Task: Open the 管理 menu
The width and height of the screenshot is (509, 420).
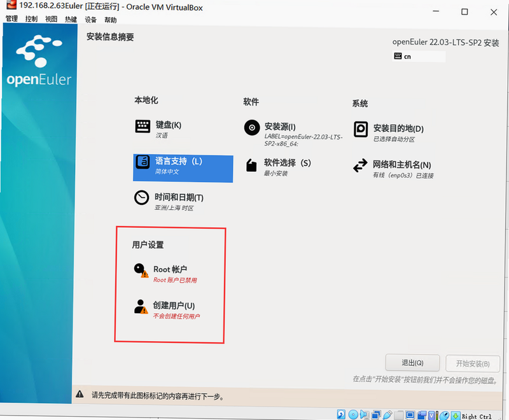Action: pos(11,19)
